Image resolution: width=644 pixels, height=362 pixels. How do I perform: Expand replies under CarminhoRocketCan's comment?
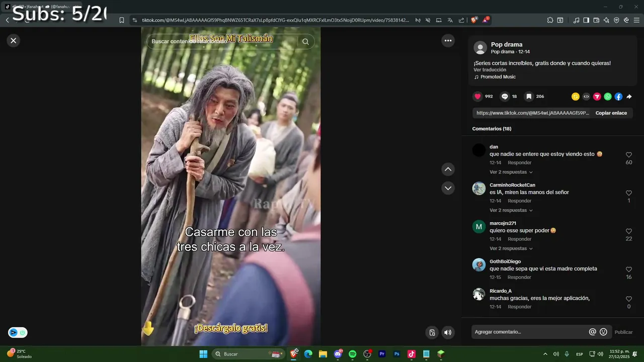[511, 210]
